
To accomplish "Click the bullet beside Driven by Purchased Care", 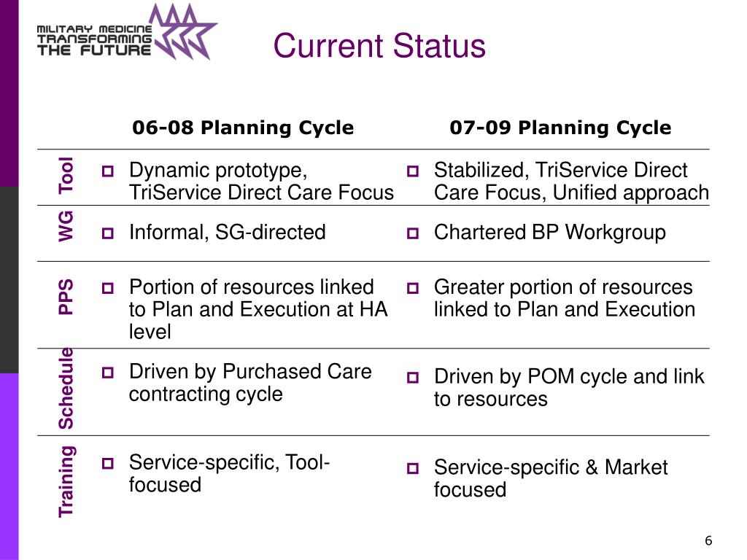I will coord(108,373).
